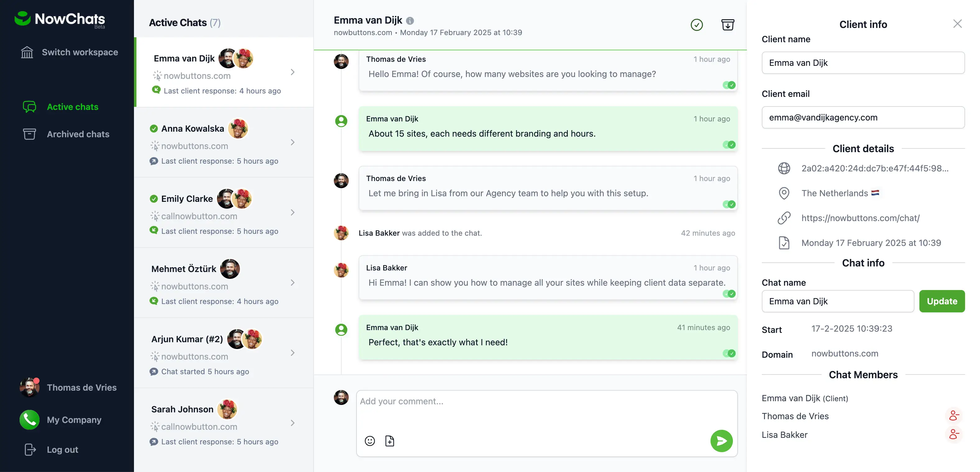
Task: Remove Thomas de Vries from chat members
Action: [x=954, y=415]
